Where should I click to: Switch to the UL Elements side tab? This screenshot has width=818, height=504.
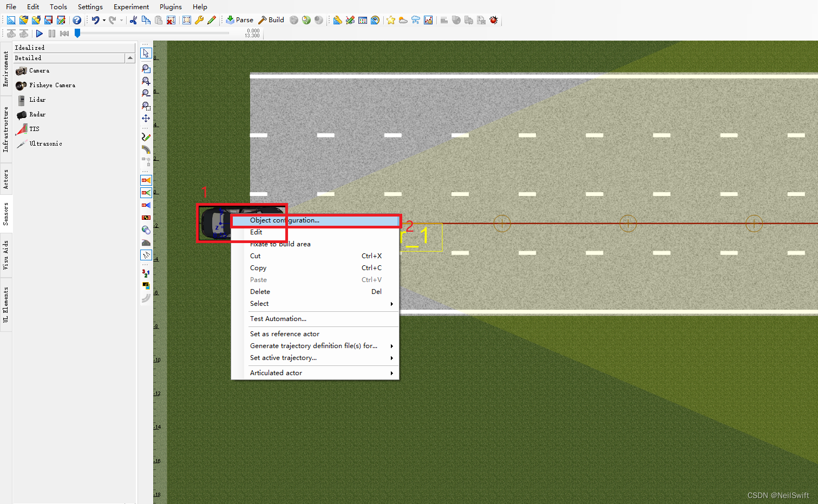pyautogui.click(x=6, y=304)
